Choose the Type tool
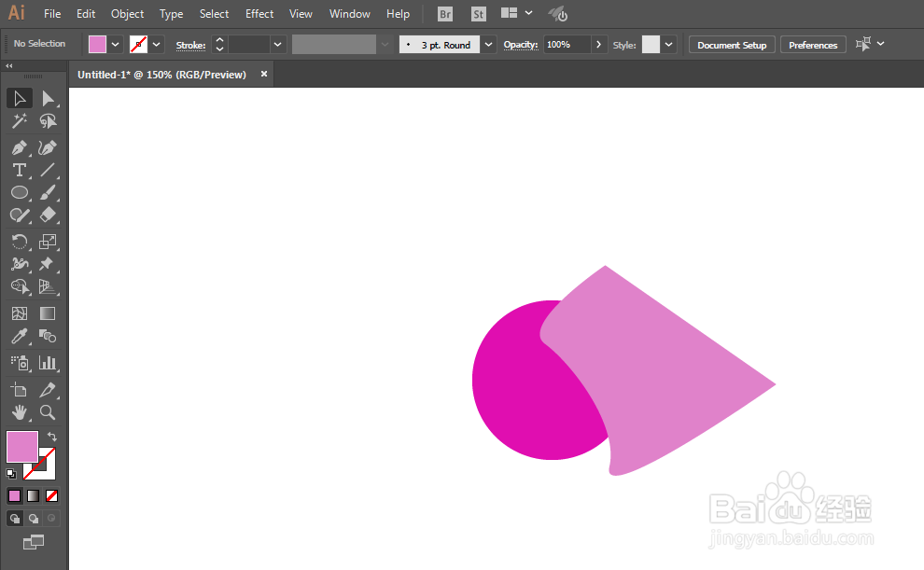The height and width of the screenshot is (570, 924). pyautogui.click(x=20, y=170)
